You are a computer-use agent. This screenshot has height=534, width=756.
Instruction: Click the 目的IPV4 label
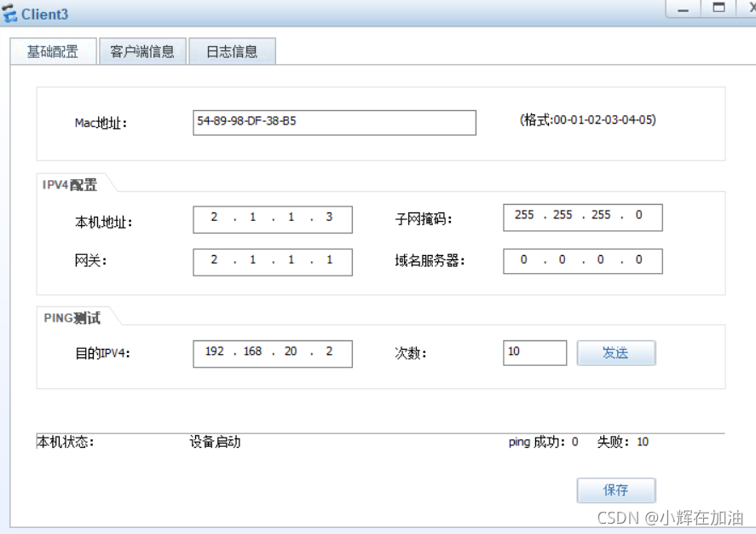click(x=102, y=353)
